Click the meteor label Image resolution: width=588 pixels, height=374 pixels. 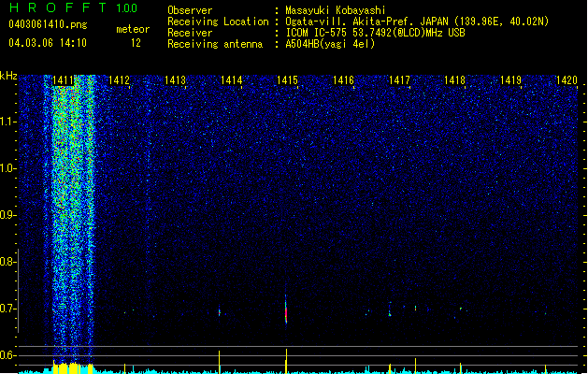pos(133,29)
